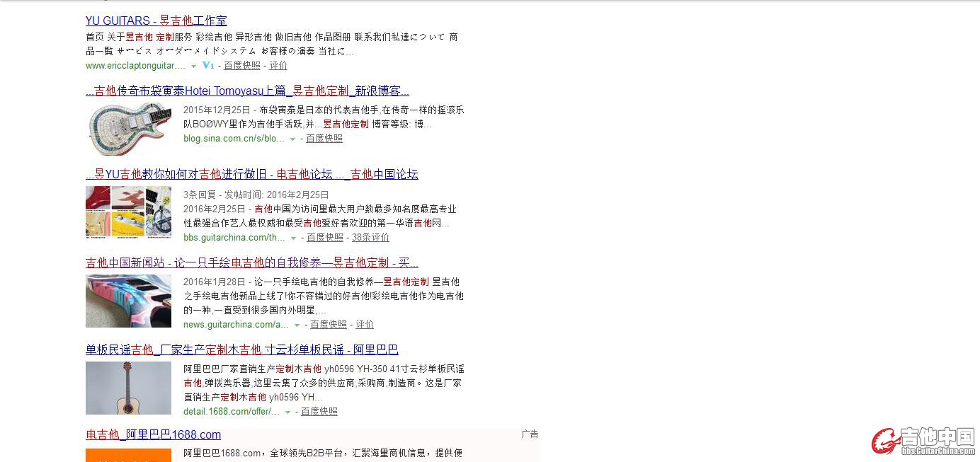Click the blog.sina.com.cn URL text

234,138
